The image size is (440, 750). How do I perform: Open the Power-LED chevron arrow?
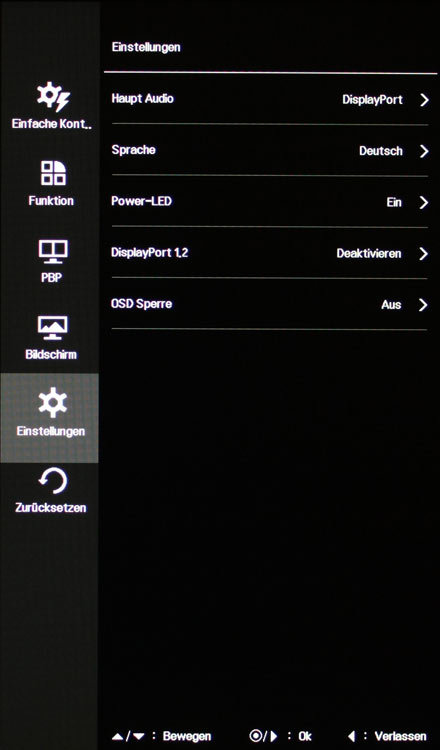pos(424,202)
